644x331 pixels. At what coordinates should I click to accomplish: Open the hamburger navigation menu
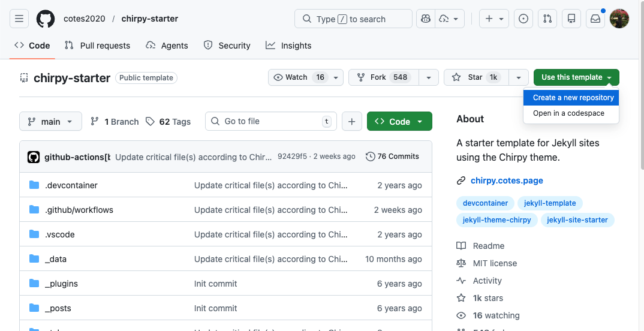point(19,19)
